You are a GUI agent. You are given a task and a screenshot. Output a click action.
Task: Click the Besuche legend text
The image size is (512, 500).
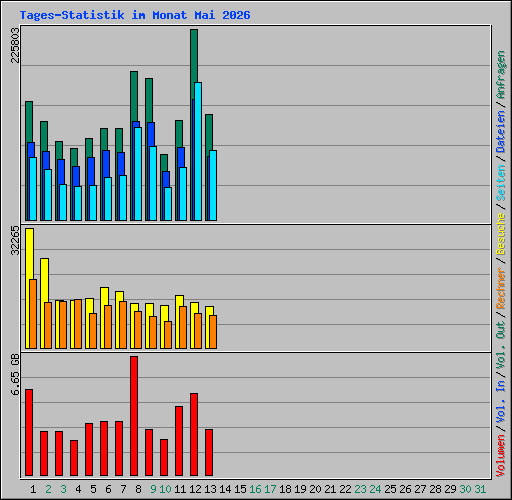[501, 234]
